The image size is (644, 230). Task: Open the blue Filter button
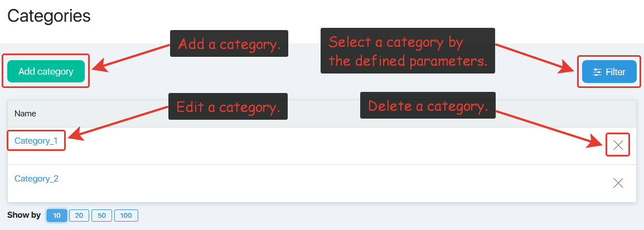click(x=609, y=72)
